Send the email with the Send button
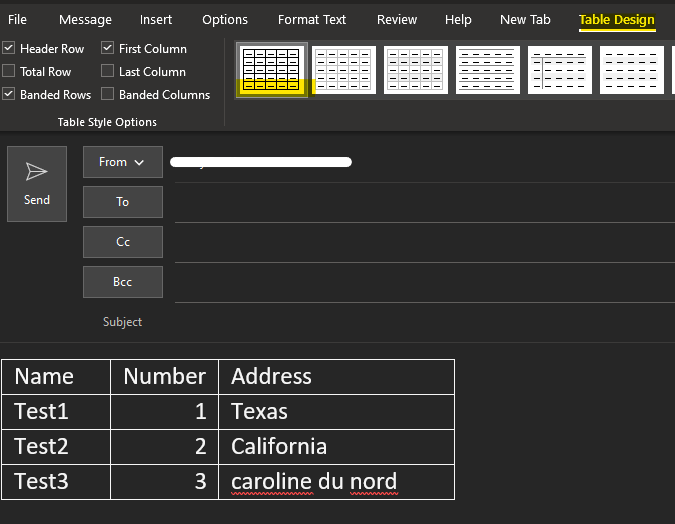 coord(37,184)
